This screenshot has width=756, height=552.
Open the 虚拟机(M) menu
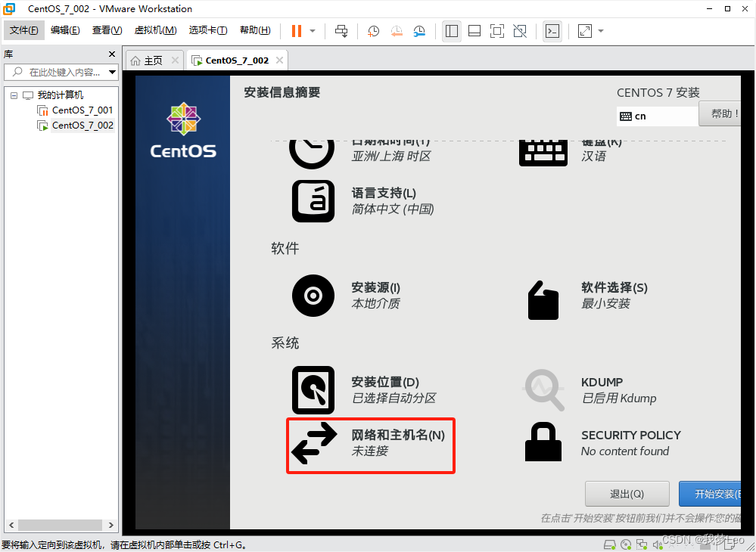pyautogui.click(x=155, y=30)
